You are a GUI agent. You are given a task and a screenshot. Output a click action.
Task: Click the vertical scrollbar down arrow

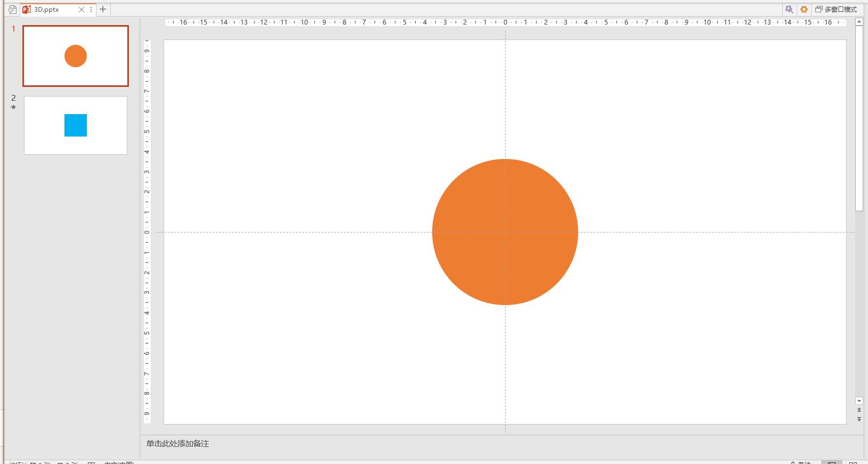click(x=859, y=401)
